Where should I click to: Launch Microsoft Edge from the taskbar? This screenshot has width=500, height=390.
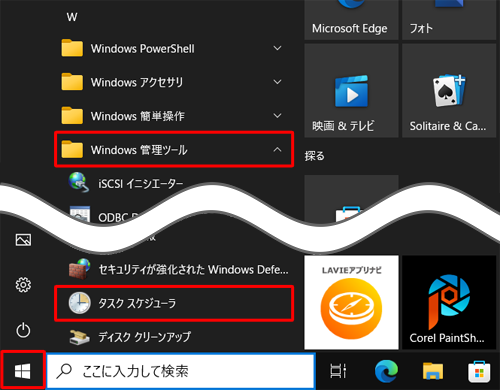(x=386, y=371)
